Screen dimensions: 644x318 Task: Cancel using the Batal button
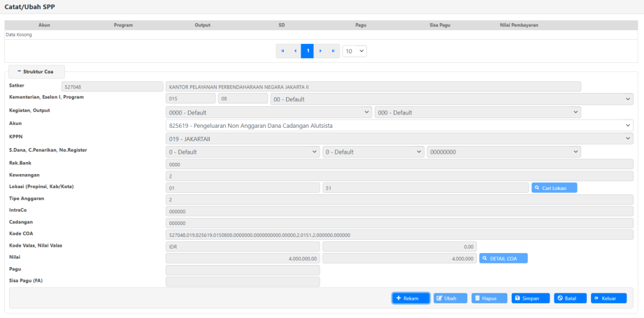(x=570, y=298)
